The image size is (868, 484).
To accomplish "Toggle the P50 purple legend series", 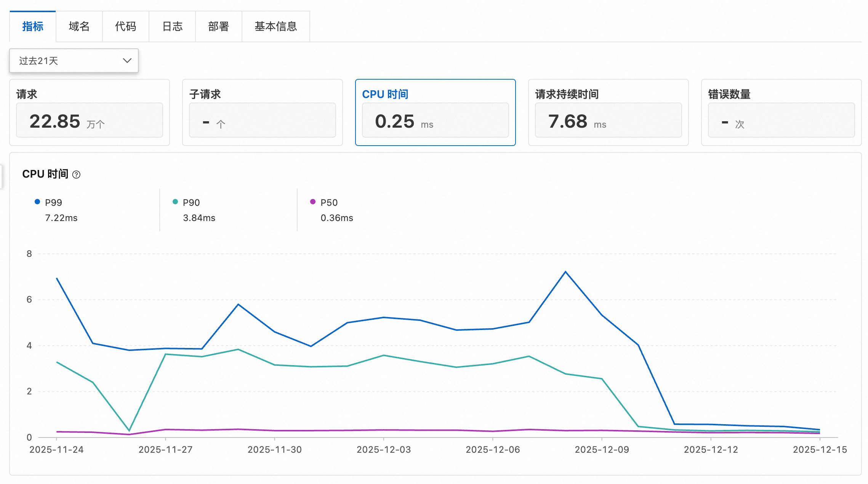I will (328, 202).
